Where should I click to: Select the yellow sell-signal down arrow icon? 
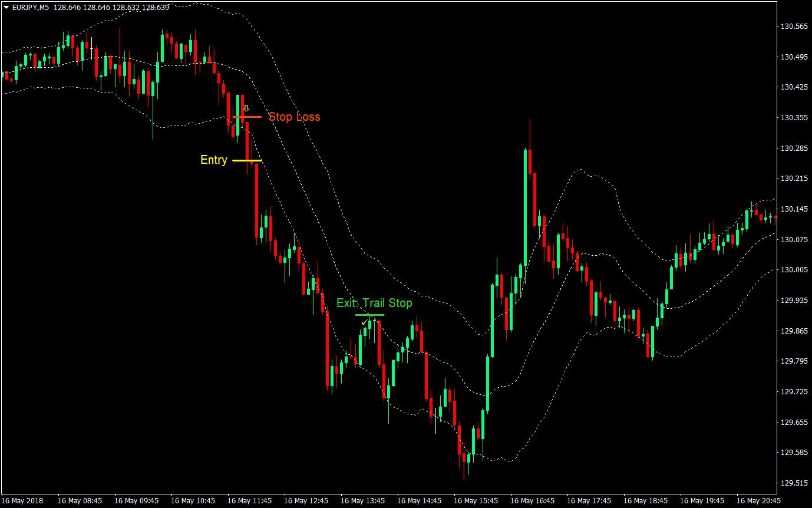(246, 108)
